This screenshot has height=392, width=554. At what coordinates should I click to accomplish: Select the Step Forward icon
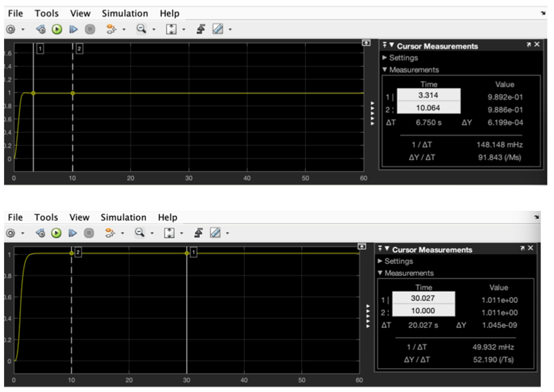pyautogui.click(x=73, y=29)
